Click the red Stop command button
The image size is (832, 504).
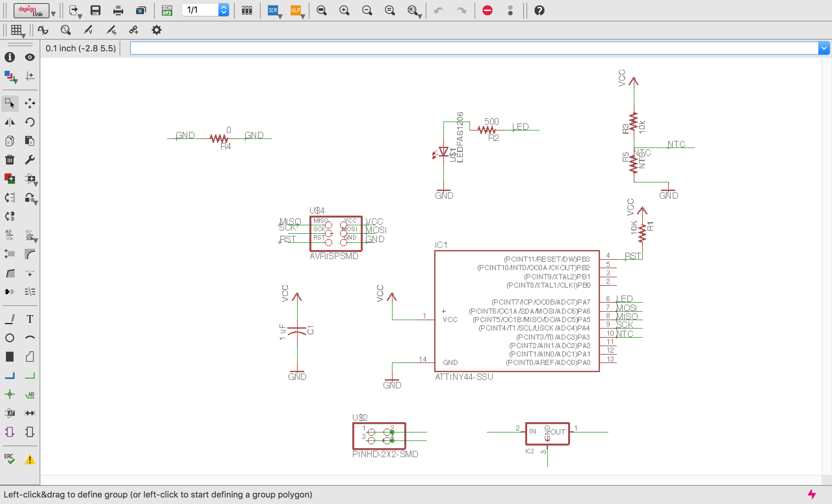click(x=487, y=10)
